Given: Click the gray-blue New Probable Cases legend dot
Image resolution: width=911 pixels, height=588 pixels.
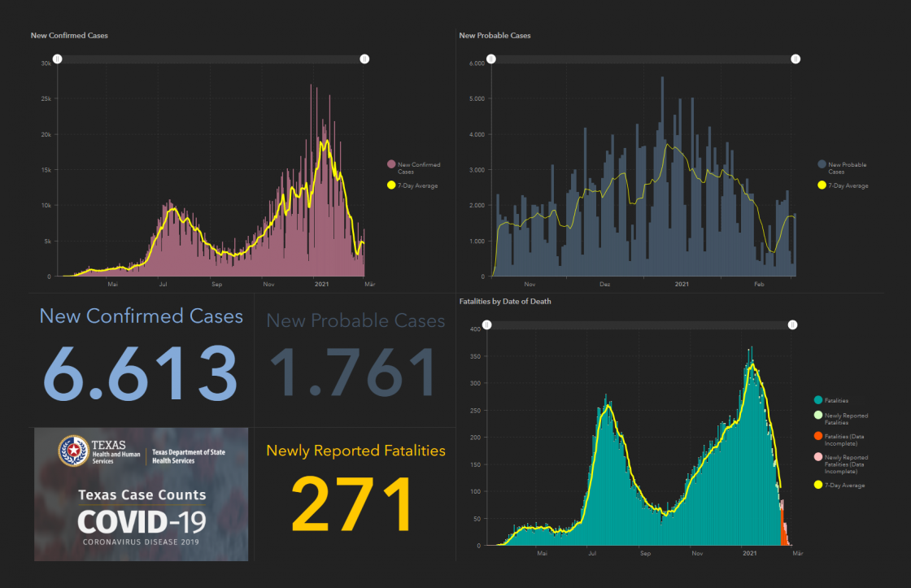Looking at the screenshot, I should [x=822, y=165].
